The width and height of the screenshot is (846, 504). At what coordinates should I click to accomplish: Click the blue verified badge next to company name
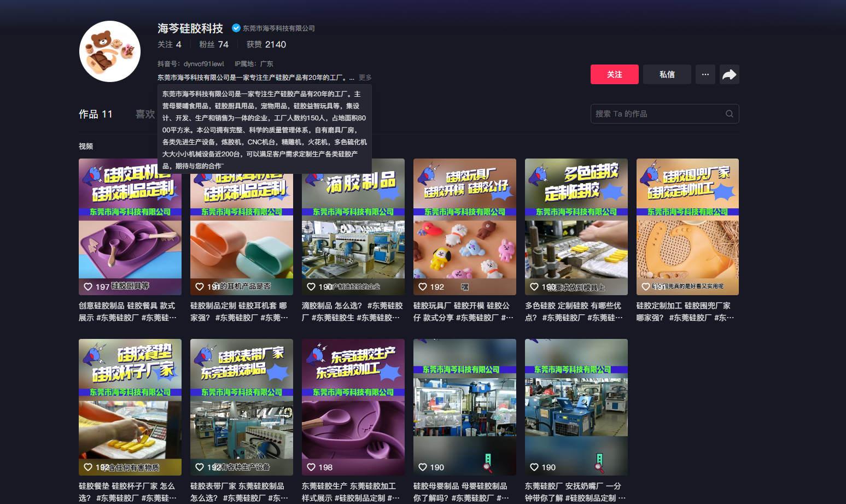pos(235,28)
